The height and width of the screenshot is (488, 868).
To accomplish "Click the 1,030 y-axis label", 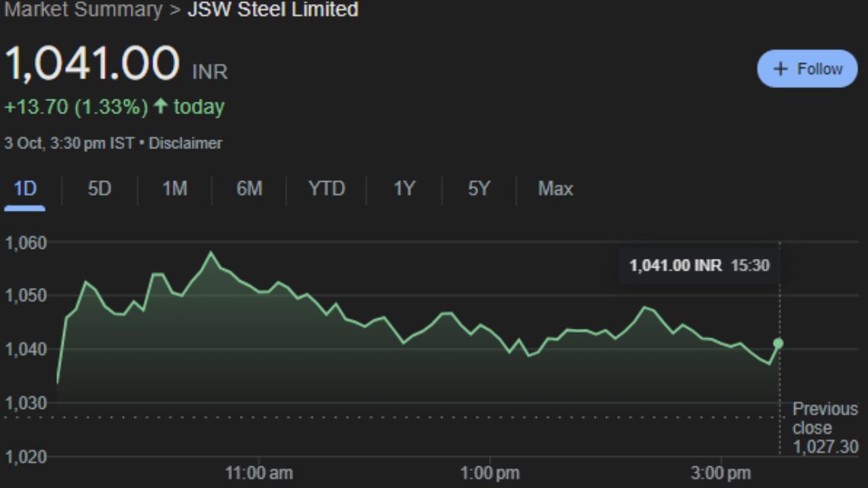I will [26, 403].
